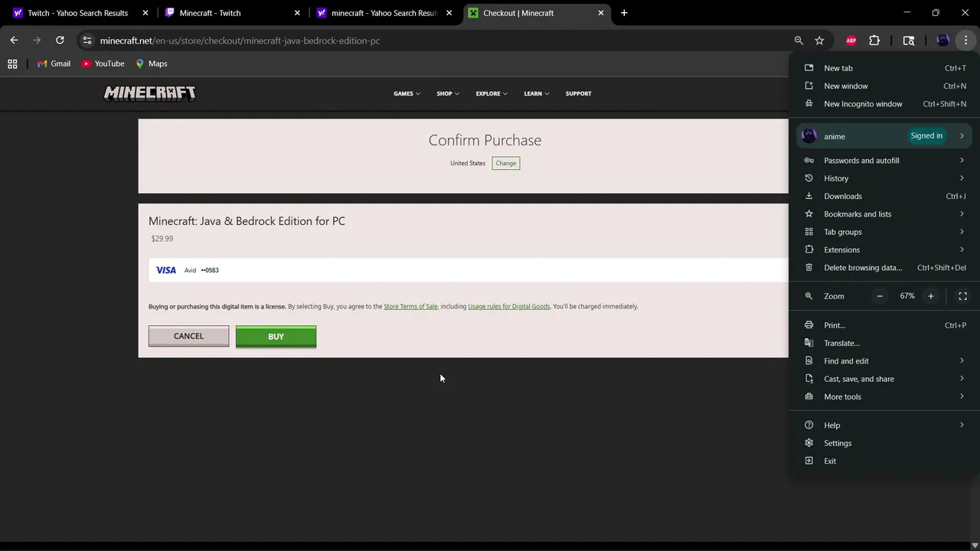The height and width of the screenshot is (551, 980).
Task: Open Usage rules for Digital Goods link
Action: 508,306
